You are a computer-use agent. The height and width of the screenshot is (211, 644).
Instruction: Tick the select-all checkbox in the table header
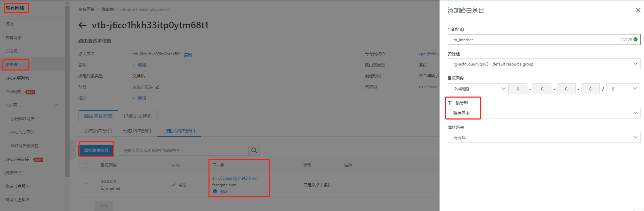tap(86, 165)
